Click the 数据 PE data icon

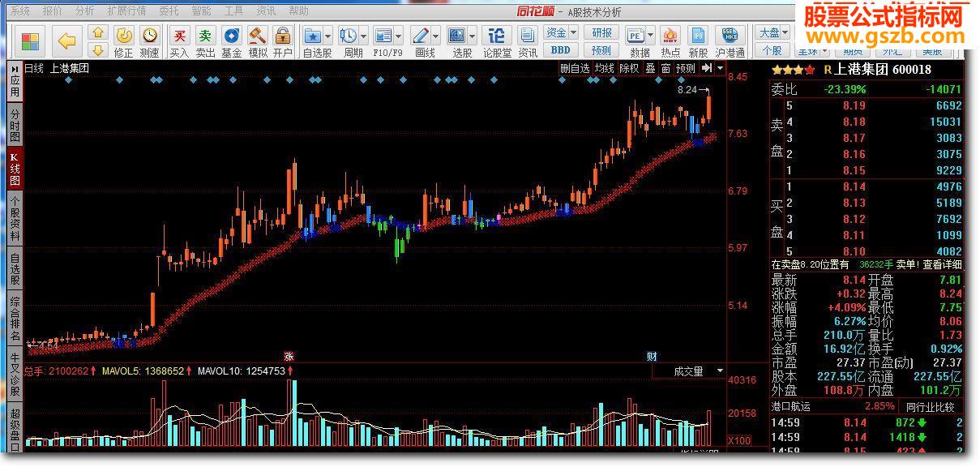pos(636,36)
